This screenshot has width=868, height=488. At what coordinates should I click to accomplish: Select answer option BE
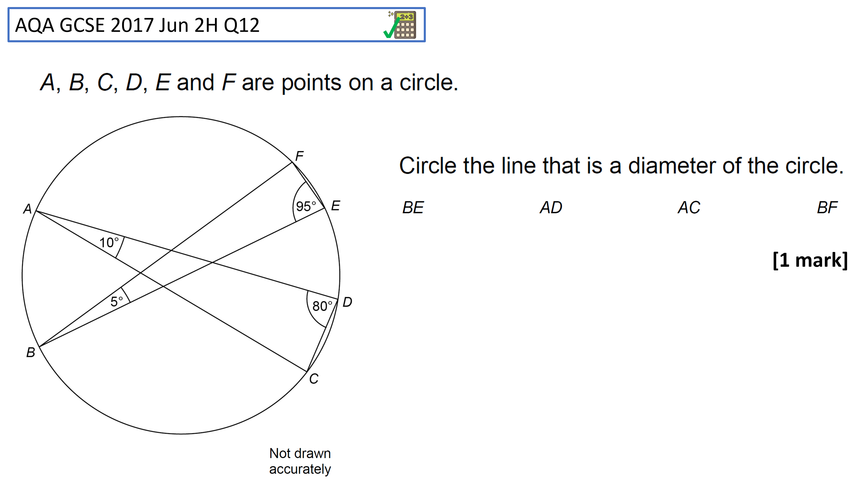click(x=413, y=207)
